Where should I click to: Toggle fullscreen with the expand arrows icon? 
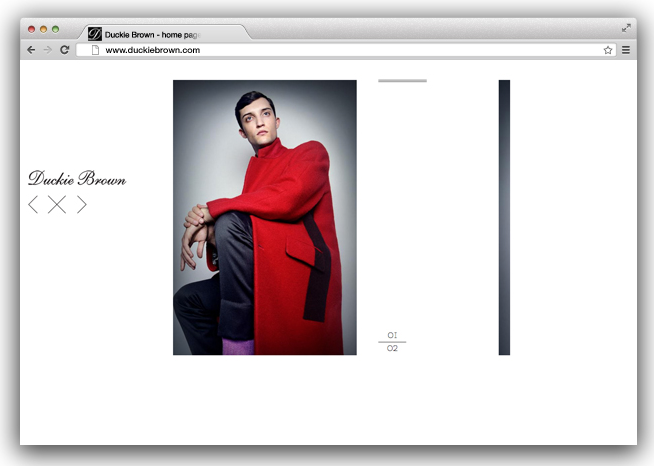tap(626, 28)
